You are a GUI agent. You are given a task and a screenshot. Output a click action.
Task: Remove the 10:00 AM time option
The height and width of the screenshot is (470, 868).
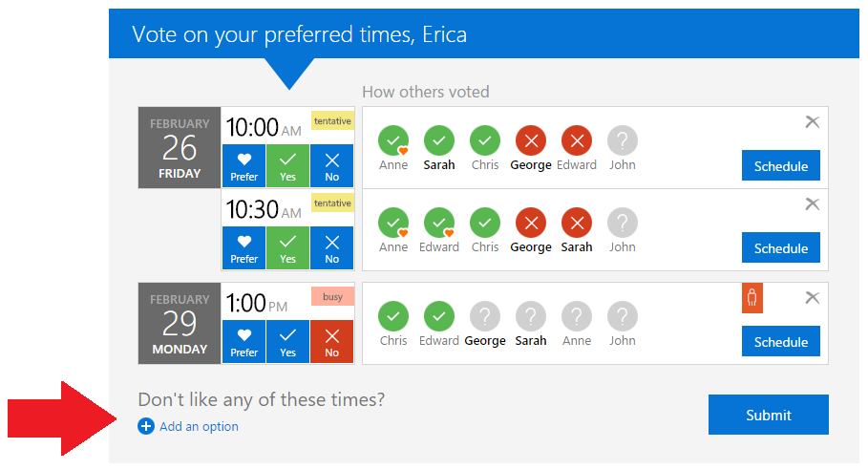pyautogui.click(x=813, y=121)
